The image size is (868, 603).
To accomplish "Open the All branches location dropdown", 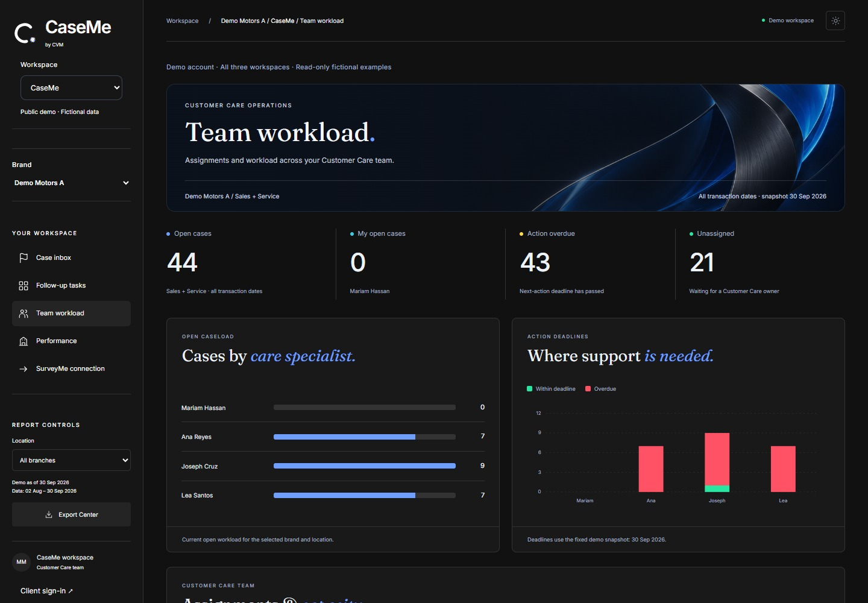I will pos(71,460).
